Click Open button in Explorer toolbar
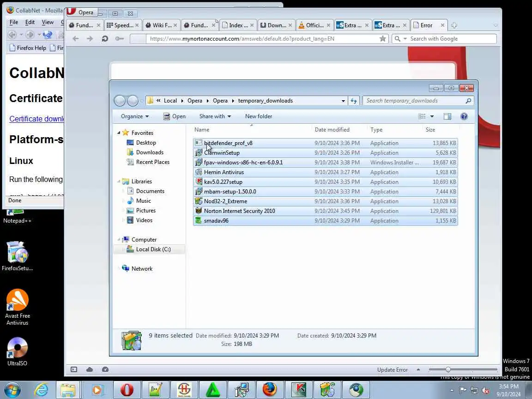Screen dimensions: 532x399 pyautogui.click(x=175, y=116)
